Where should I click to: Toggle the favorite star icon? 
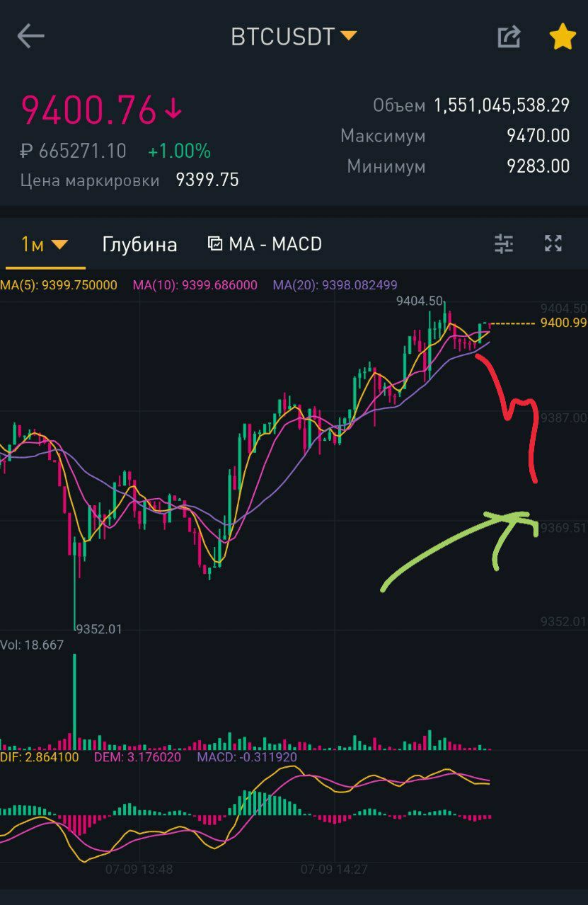pyautogui.click(x=563, y=36)
